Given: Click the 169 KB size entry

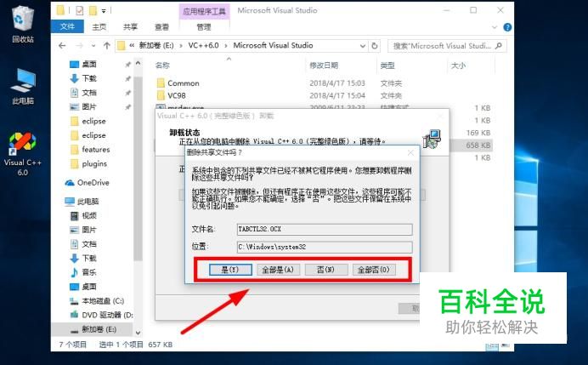Looking at the screenshot, I should pos(478,133).
